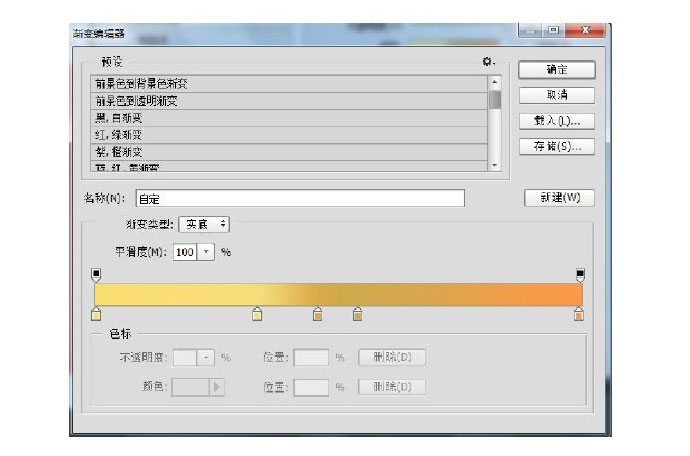Click the 平滑度 value field showing 100
This screenshot has height=456, width=690.
coord(185,252)
